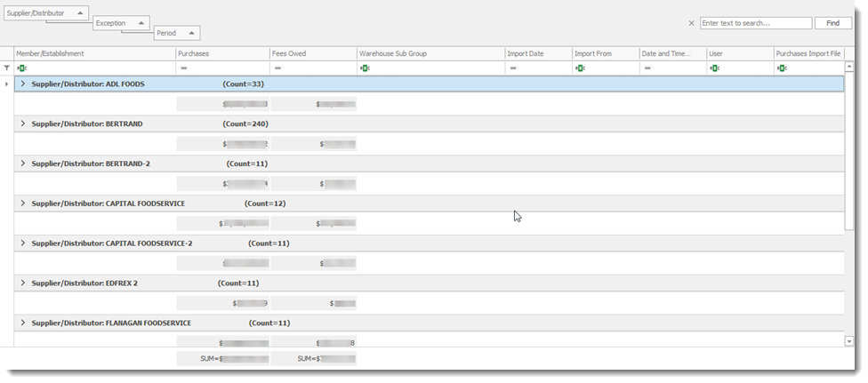Expand the ADL FOODS supplier group

point(23,84)
